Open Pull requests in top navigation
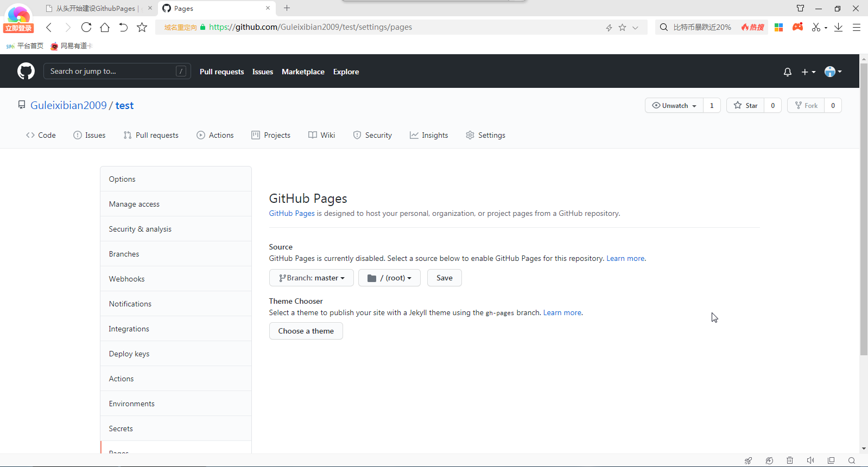The height and width of the screenshot is (467, 868). 221,72
